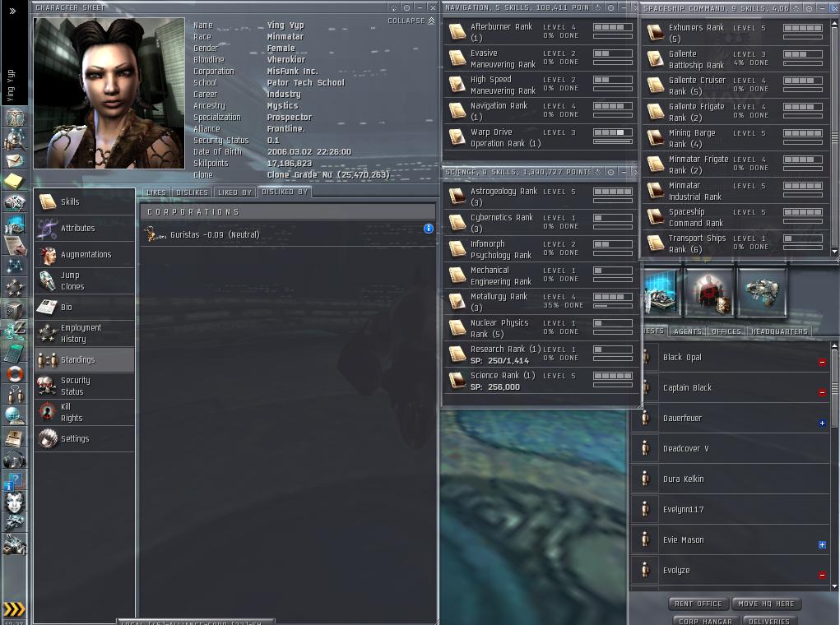Toggle pin on Science skills window header
The image size is (840, 625).
coord(610,172)
